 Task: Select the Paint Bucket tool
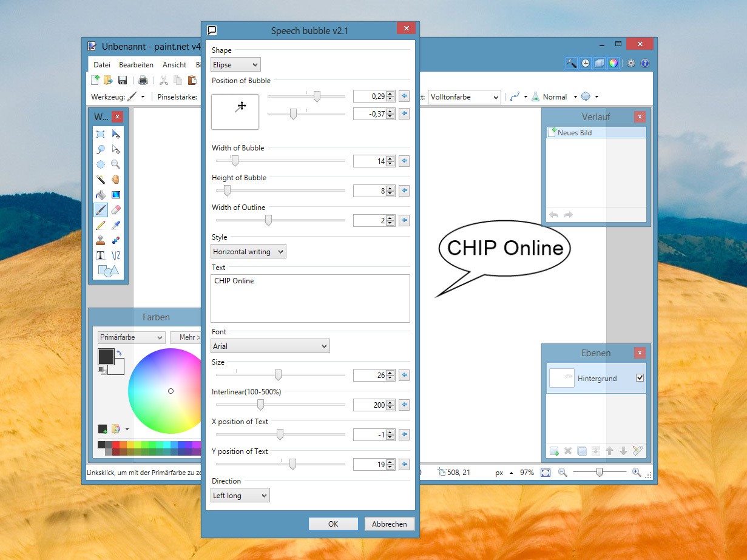[x=101, y=195]
